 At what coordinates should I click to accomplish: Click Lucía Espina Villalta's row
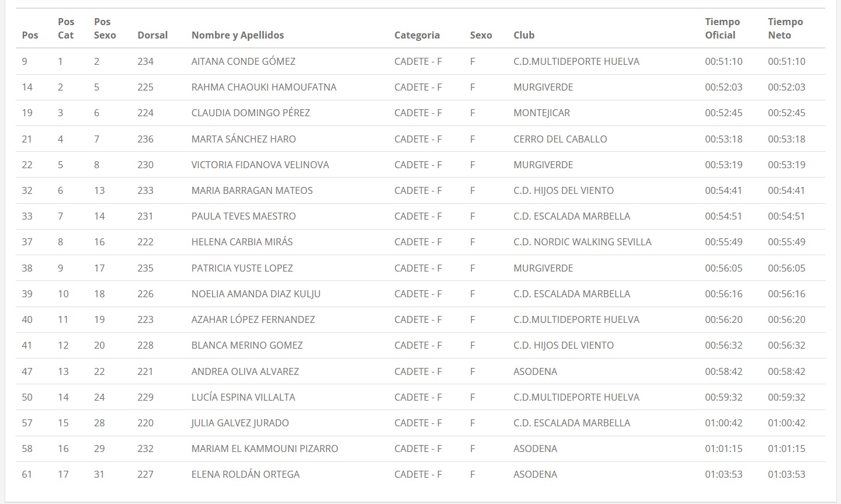(x=244, y=397)
